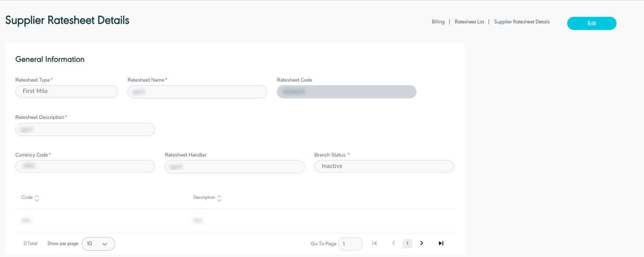Click the Ratesheet Description field
This screenshot has width=644, height=257.
pos(85,129)
